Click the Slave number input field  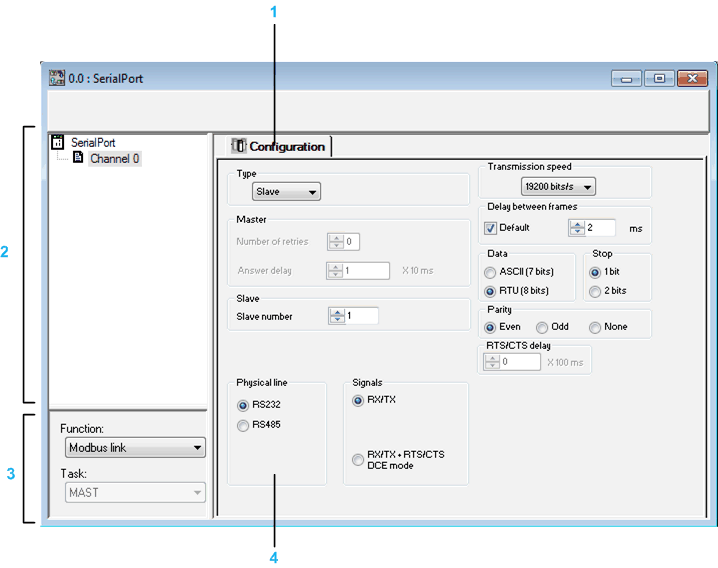click(x=361, y=316)
